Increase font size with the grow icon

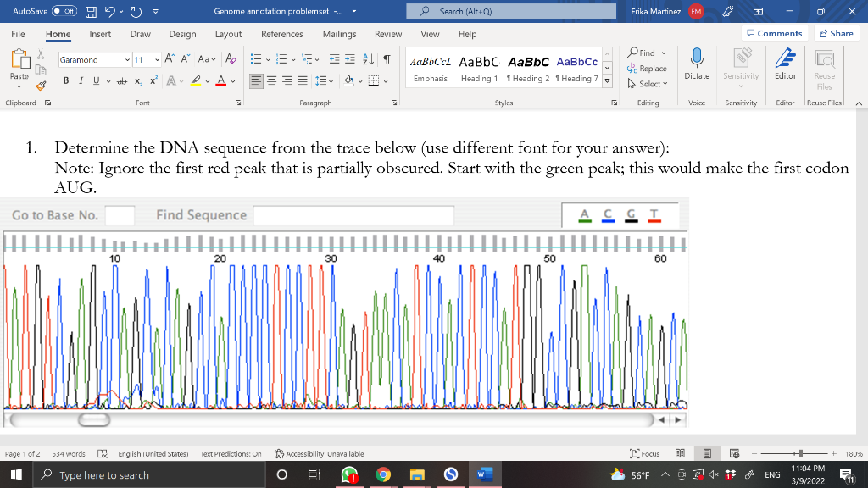pyautogui.click(x=170, y=59)
